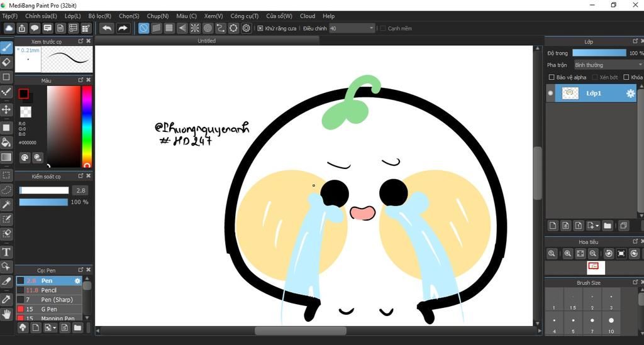This screenshot has width=644, height=345.
Task: Select the Untitled document tab
Action: point(206,41)
